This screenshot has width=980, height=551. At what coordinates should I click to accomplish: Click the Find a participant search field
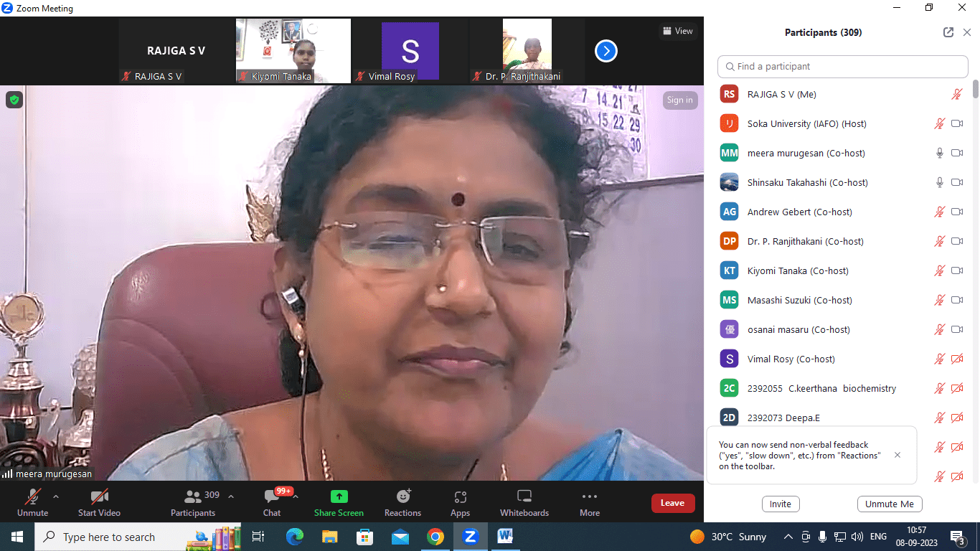[x=843, y=66]
